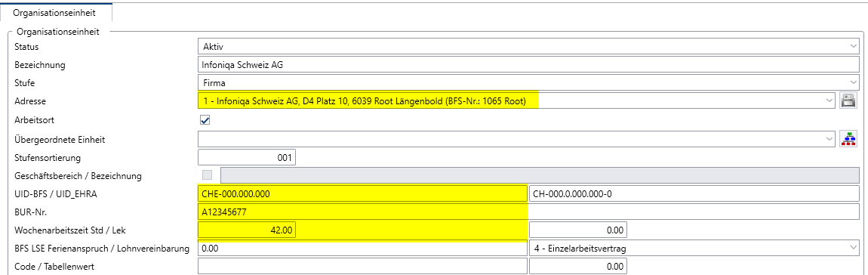Click the 'Status' label
868x275 pixels.
tap(26, 47)
